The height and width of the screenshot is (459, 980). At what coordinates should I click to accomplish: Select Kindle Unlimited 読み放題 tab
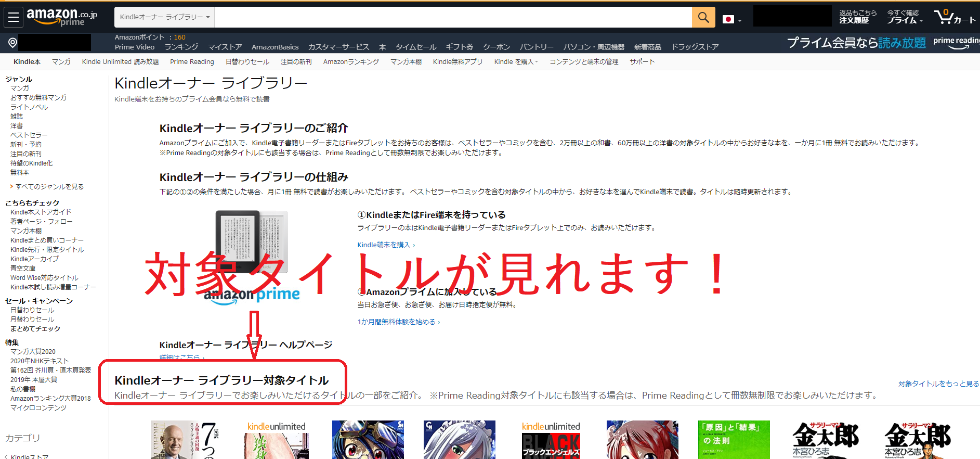coord(120,61)
